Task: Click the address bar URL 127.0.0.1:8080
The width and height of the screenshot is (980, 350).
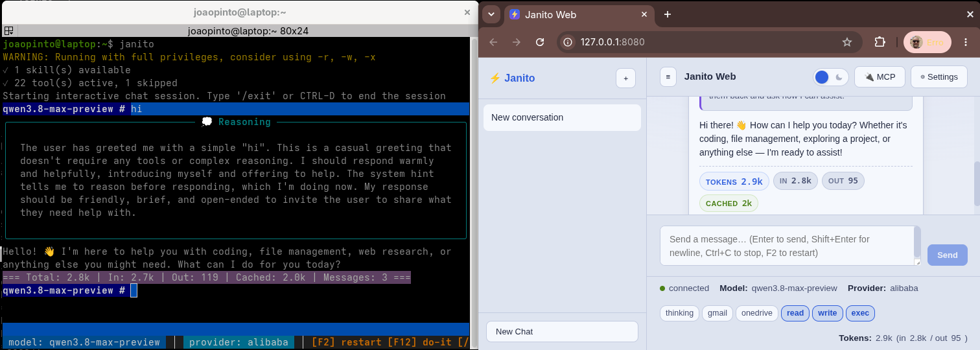Action: 612,42
